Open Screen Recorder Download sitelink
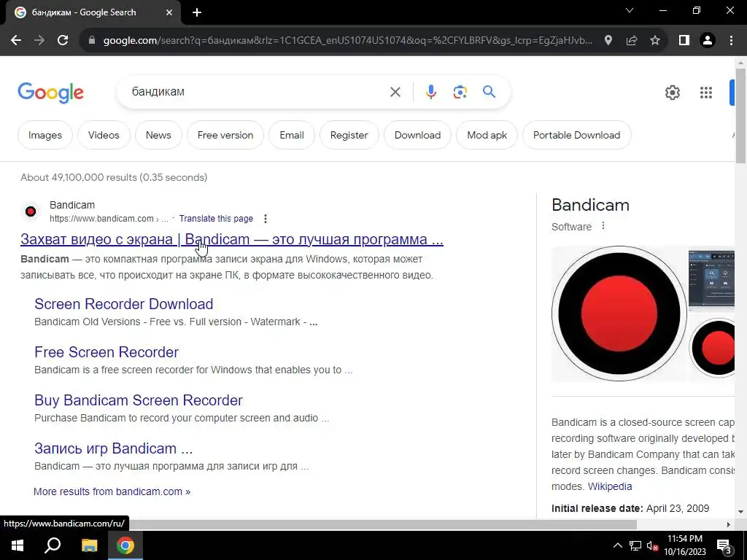The width and height of the screenshot is (747, 560). coord(124,304)
